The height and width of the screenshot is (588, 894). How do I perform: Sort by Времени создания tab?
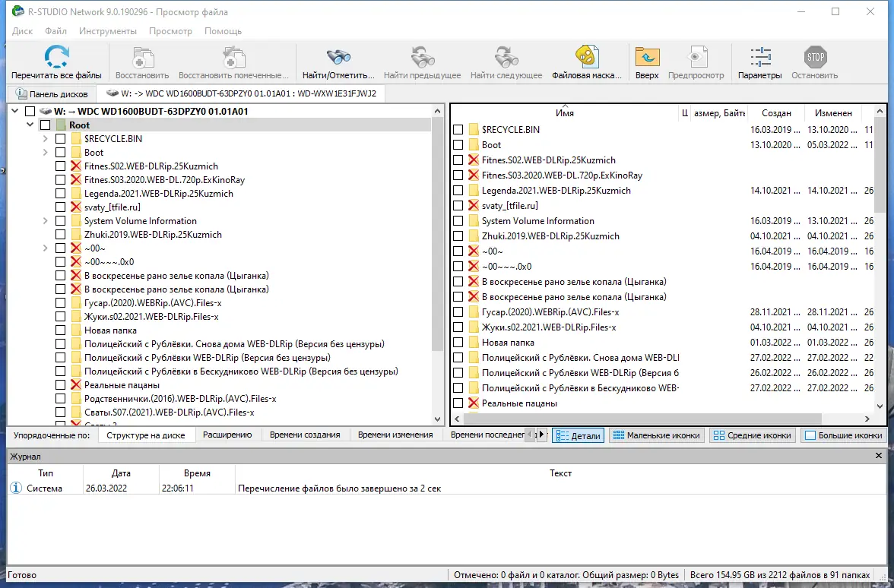coord(305,435)
